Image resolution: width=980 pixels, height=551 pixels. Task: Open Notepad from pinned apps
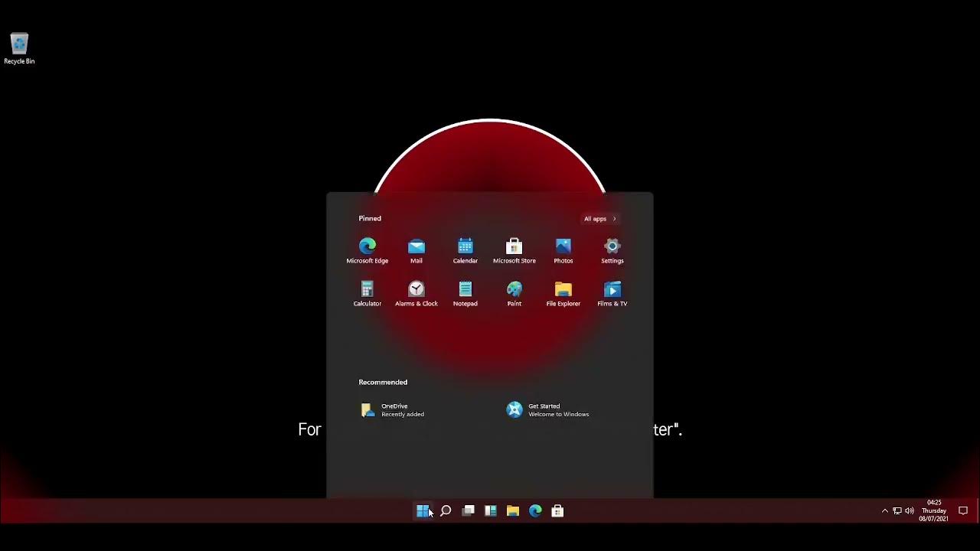coord(465,294)
